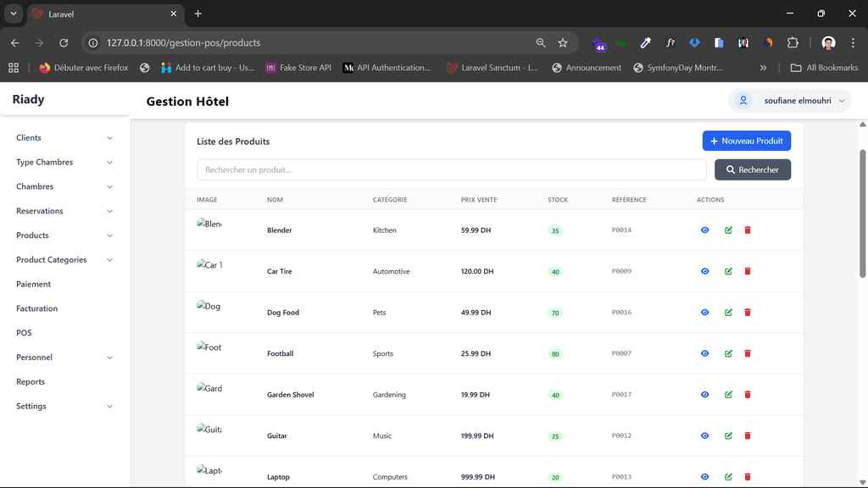Focus the Rechercher un produit search field
868x488 pixels.
tap(451, 169)
